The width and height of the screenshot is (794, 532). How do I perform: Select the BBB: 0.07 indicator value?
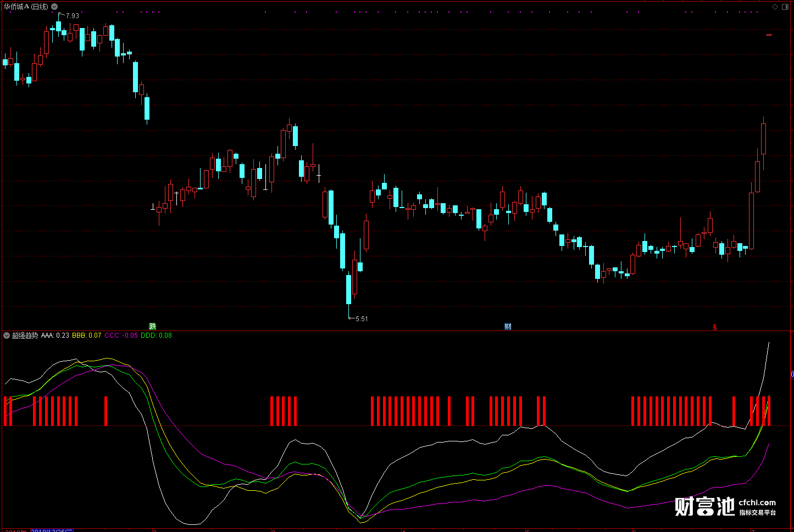pos(87,335)
